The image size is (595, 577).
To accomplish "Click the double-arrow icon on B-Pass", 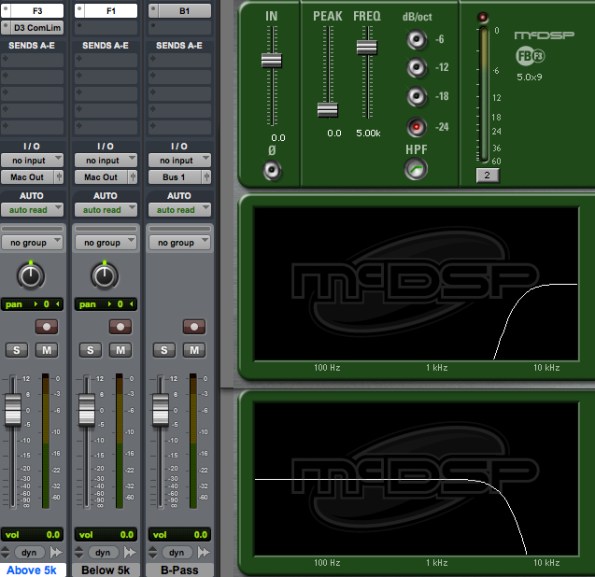I will coord(203,552).
